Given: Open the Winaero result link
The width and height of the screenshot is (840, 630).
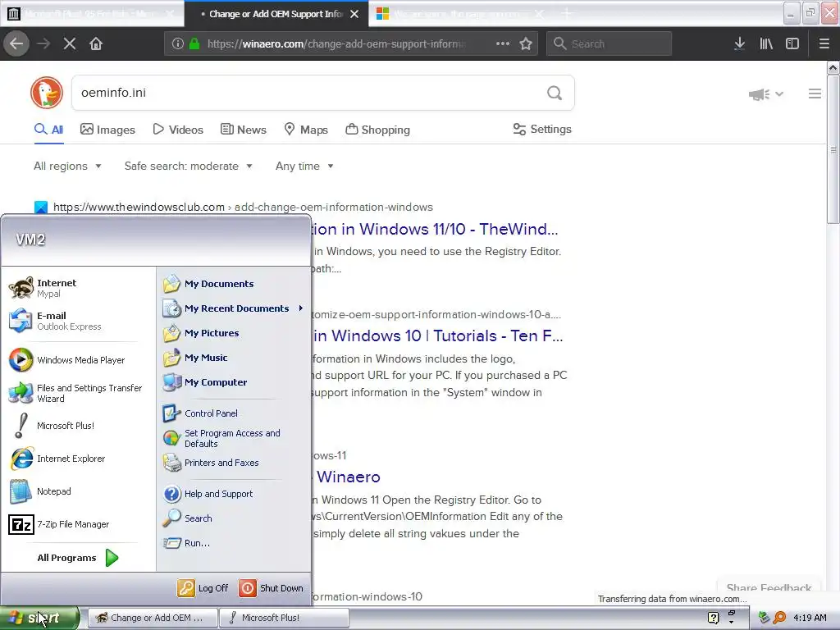Looking at the screenshot, I should [348, 477].
